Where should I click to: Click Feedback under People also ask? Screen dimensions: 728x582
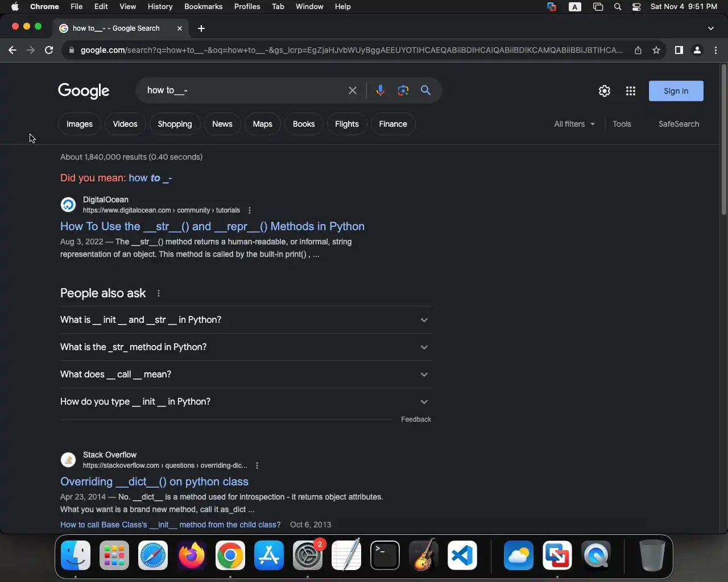pyautogui.click(x=416, y=419)
